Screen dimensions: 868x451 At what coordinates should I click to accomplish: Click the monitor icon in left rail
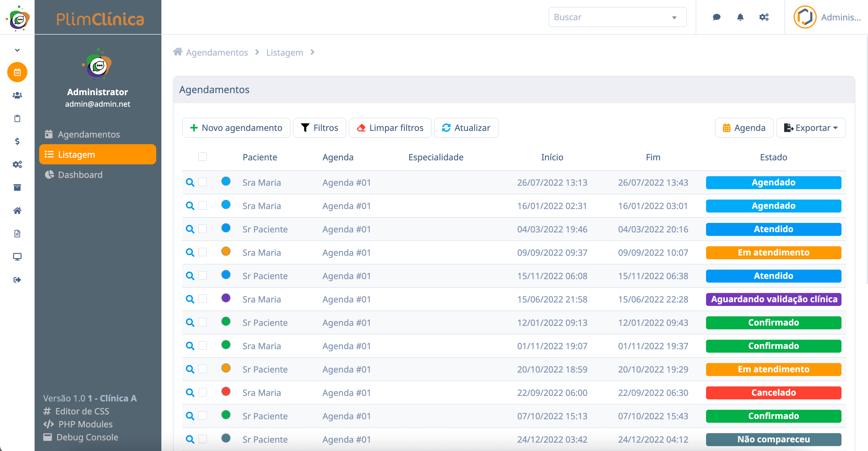[17, 257]
